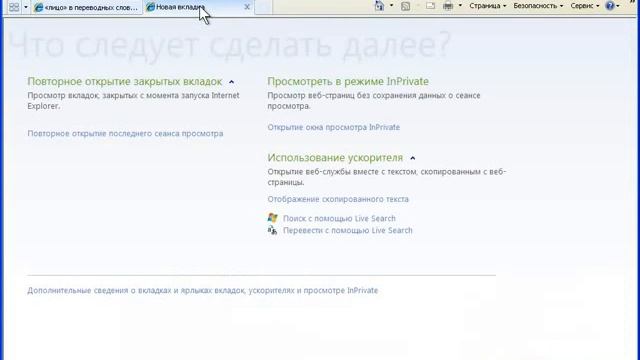Image resolution: width=640 pixels, height=360 pixels.
Task: Click the Read Mail envelope icon
Action: (430, 6)
